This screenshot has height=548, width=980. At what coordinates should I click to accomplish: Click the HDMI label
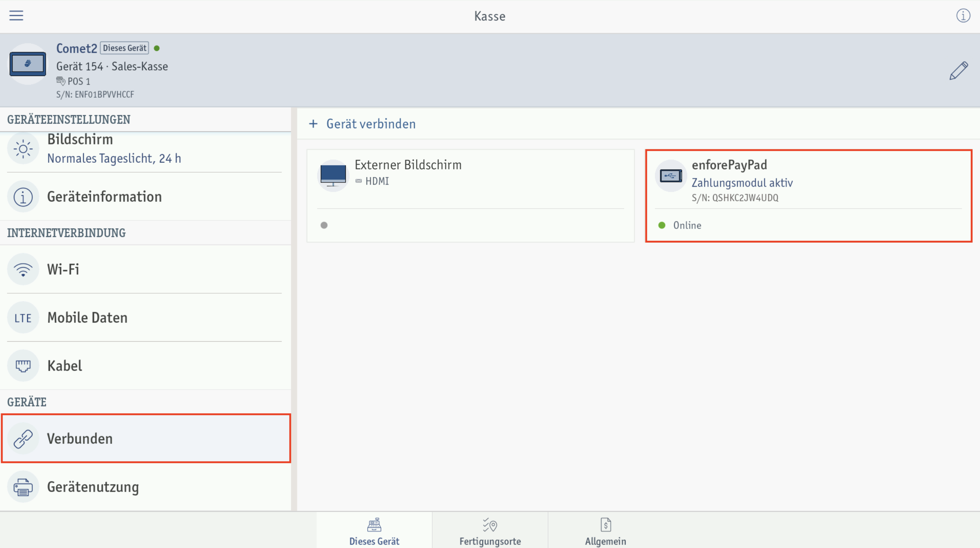377,181
